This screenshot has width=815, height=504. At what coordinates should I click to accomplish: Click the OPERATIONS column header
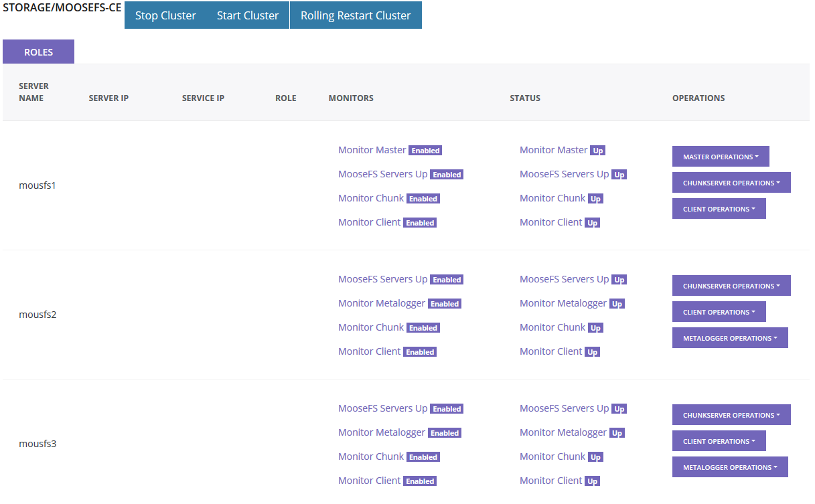click(698, 98)
